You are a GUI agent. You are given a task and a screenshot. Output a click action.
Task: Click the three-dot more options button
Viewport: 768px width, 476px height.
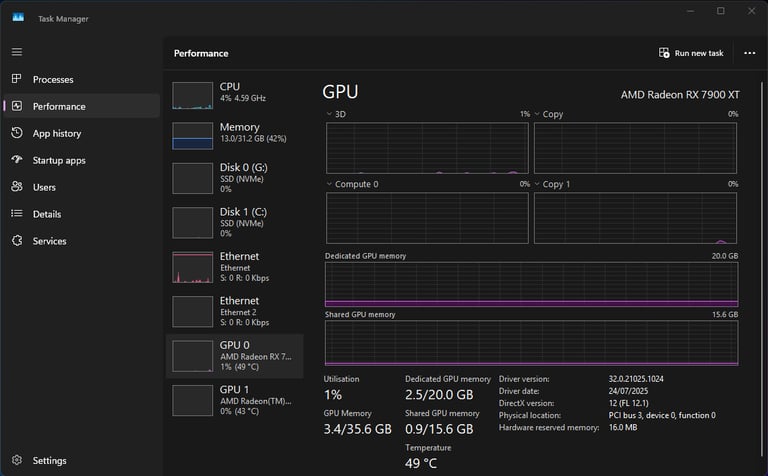tap(750, 53)
